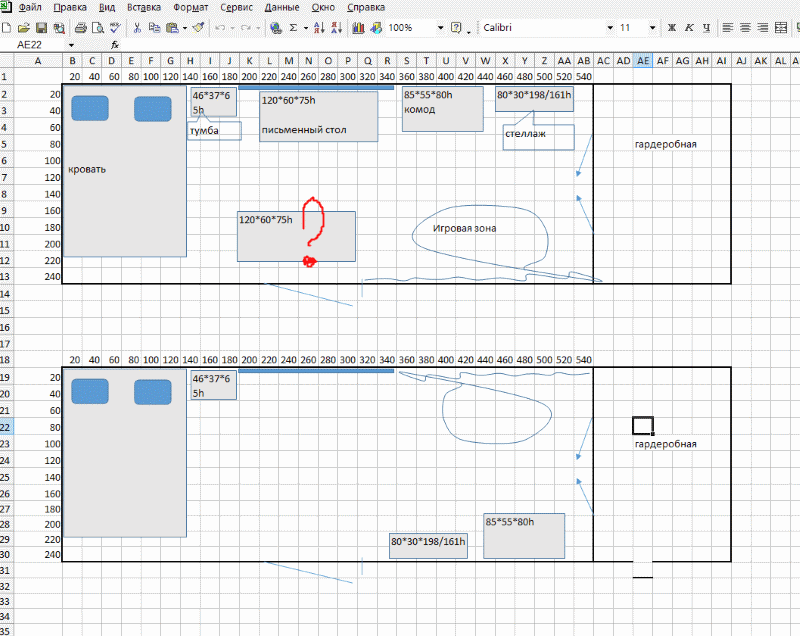The width and height of the screenshot is (800, 636).
Task: Open the Формат menu
Action: [x=190, y=7]
